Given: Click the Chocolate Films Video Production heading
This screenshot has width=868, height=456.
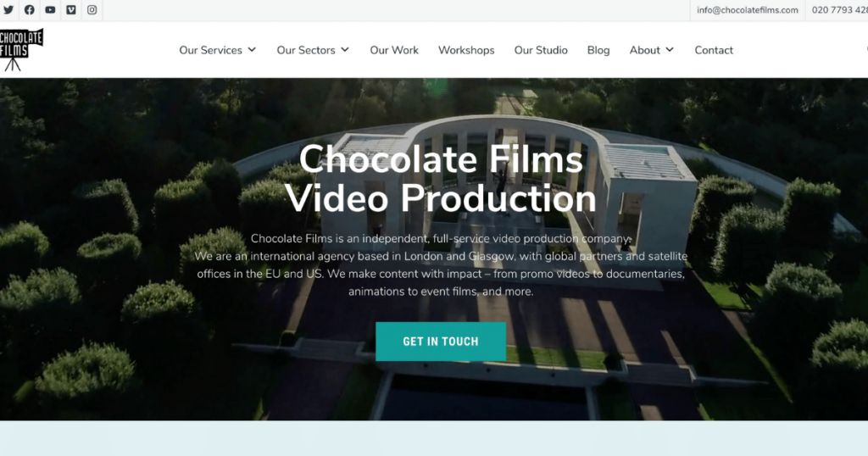Looking at the screenshot, I should pos(441,179).
